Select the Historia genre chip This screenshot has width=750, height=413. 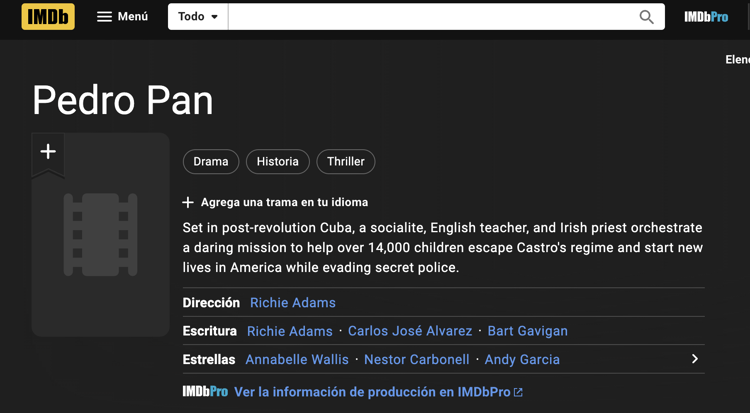click(277, 161)
